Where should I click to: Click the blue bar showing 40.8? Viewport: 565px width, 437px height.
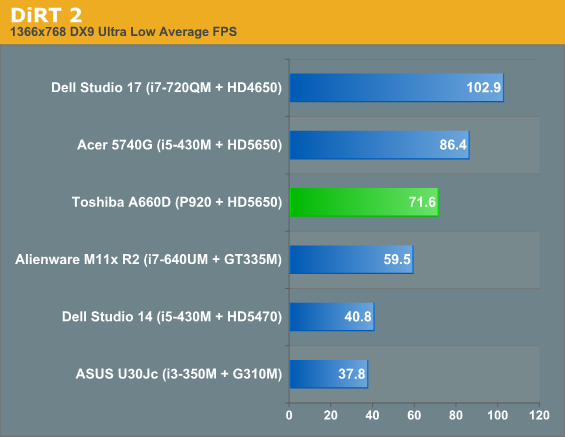pos(332,317)
